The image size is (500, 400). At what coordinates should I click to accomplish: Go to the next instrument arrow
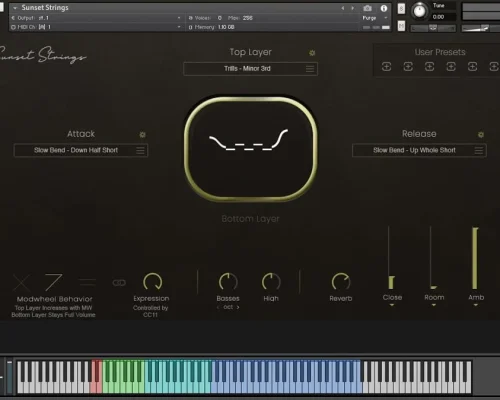tap(352, 8)
